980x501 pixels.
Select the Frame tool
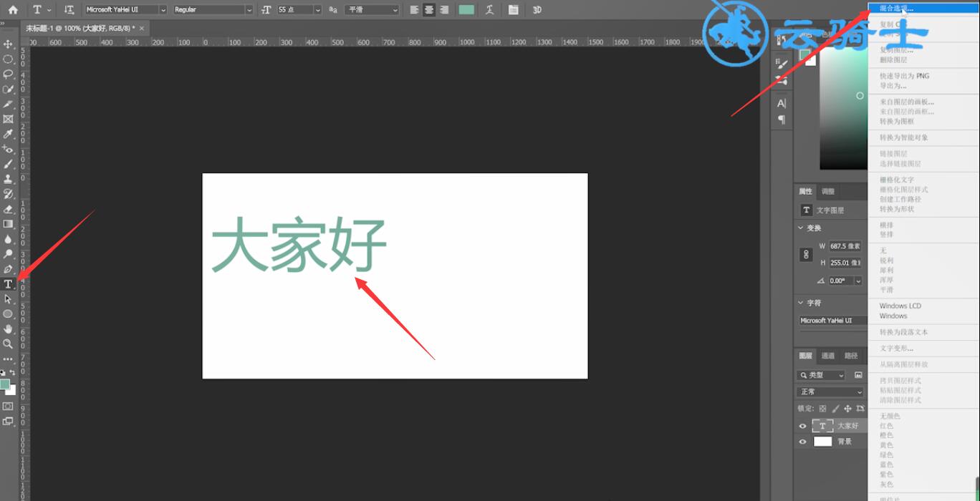9,120
